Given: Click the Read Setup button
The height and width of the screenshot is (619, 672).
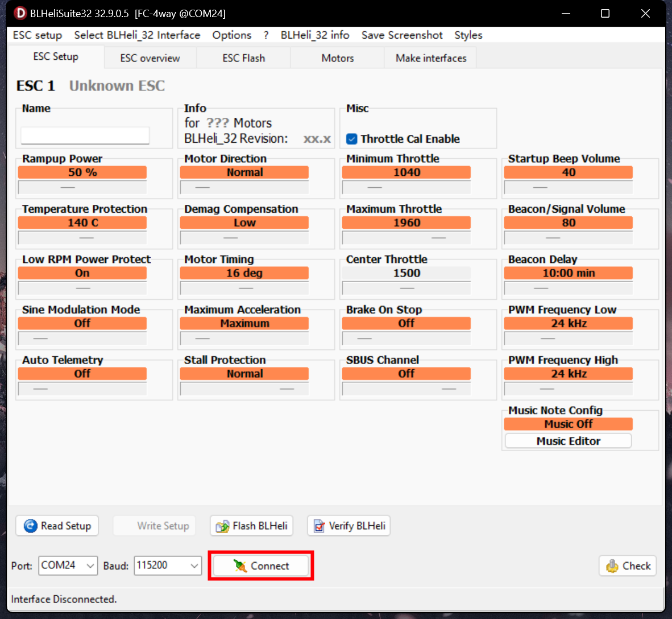Looking at the screenshot, I should 57,526.
